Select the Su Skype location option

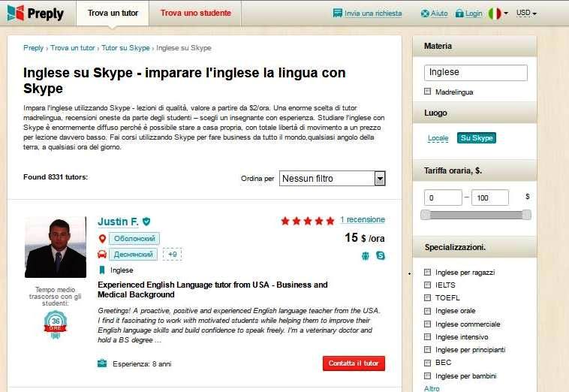[x=477, y=138]
